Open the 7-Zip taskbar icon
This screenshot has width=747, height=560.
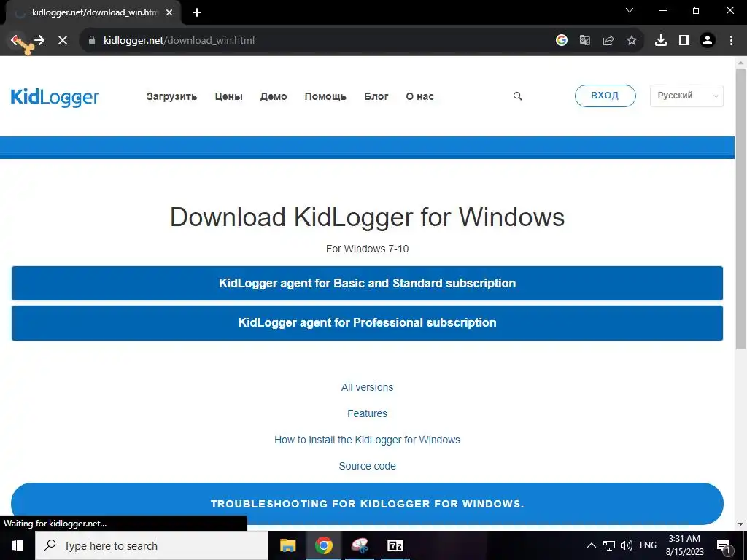coord(395,545)
